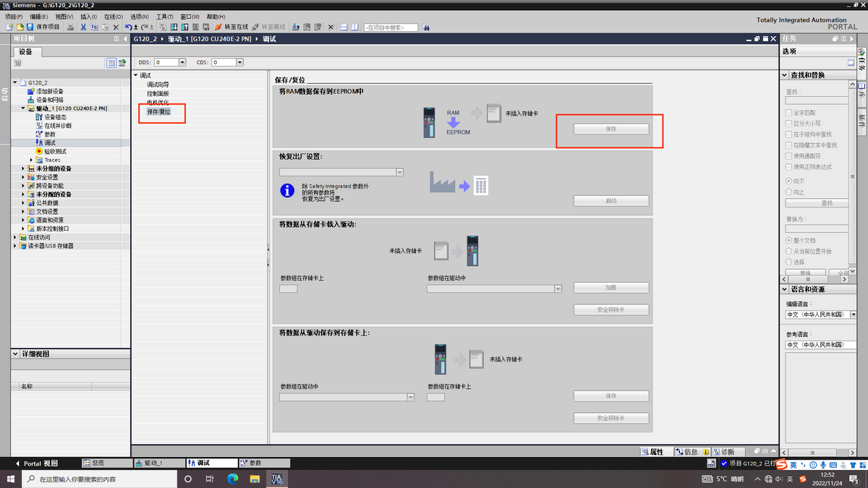Open the 编辑语言 language dropdown
Viewport: 868px width, 488px height.
click(x=854, y=314)
